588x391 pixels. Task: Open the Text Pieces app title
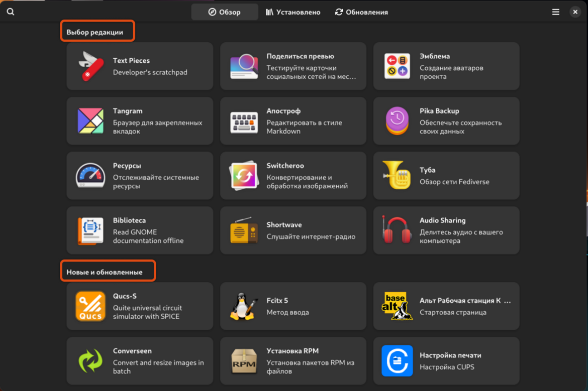click(x=131, y=61)
